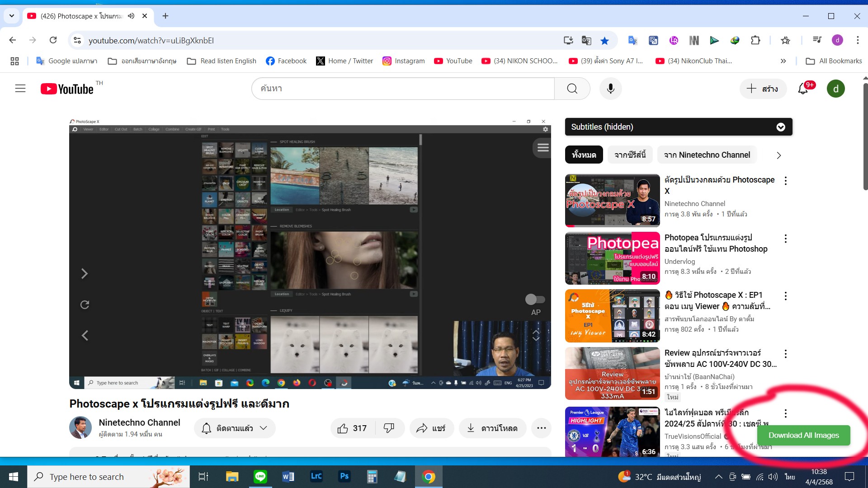Click the address bar URL
868x488 pixels.
point(151,41)
